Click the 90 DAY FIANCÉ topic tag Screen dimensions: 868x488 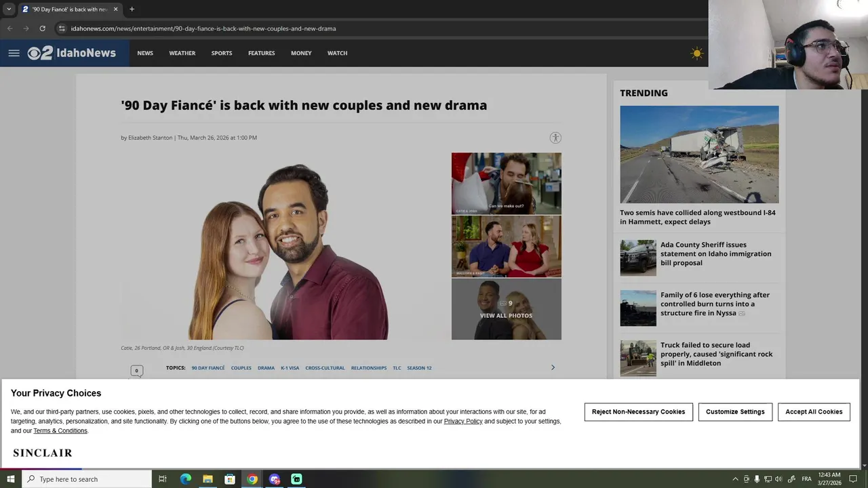tap(208, 368)
